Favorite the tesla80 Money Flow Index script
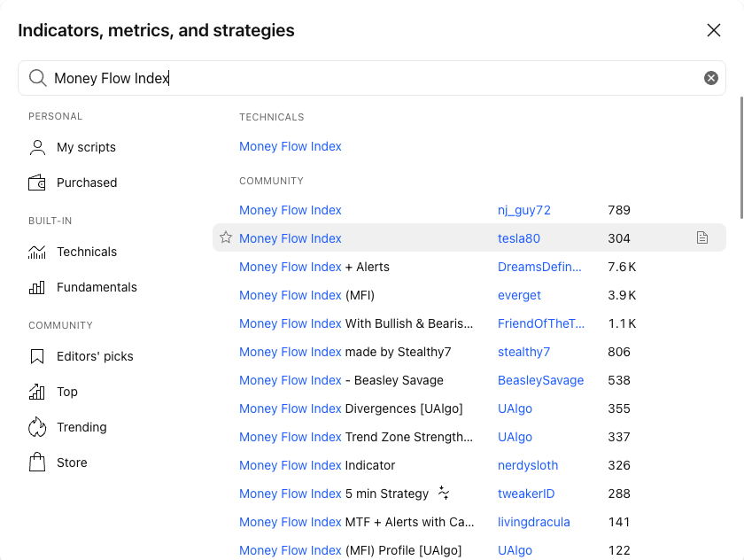 (x=226, y=237)
